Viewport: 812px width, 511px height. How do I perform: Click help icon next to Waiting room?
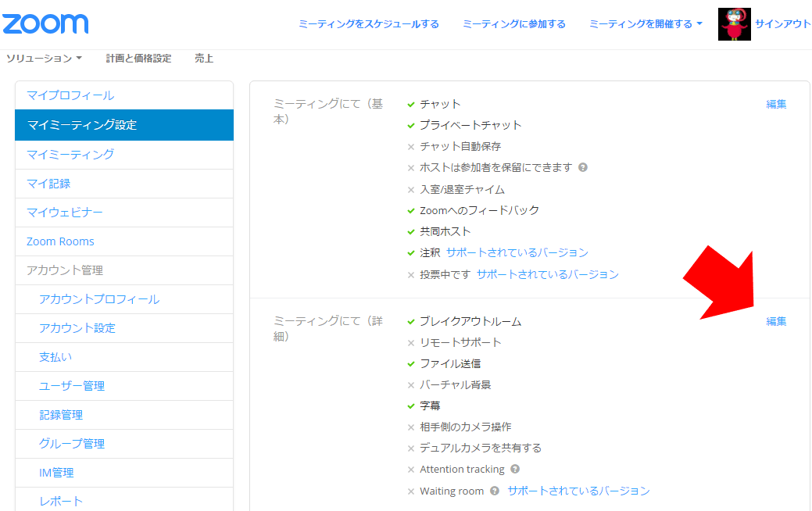495,491
